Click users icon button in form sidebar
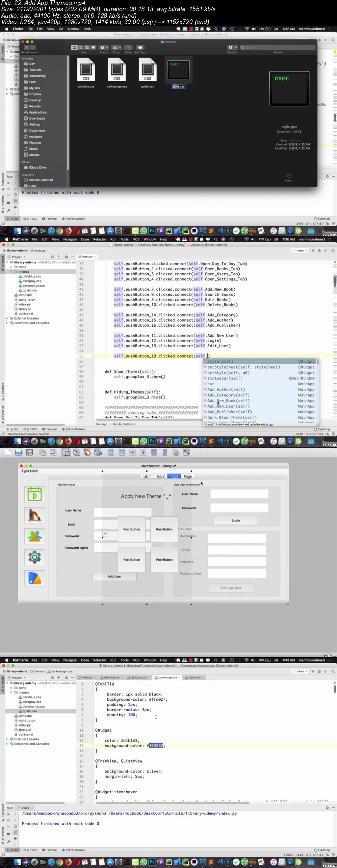Viewport: 337px width, 868px height. click(35, 536)
